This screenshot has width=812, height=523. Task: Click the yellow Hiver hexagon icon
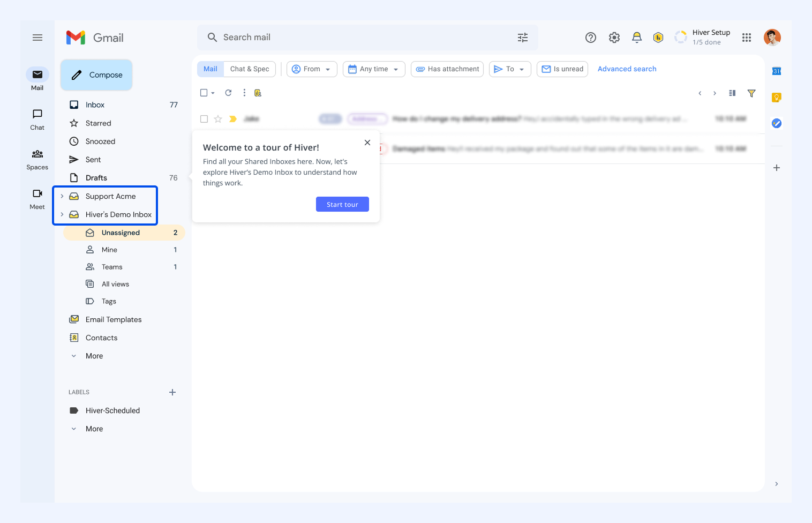[658, 38]
